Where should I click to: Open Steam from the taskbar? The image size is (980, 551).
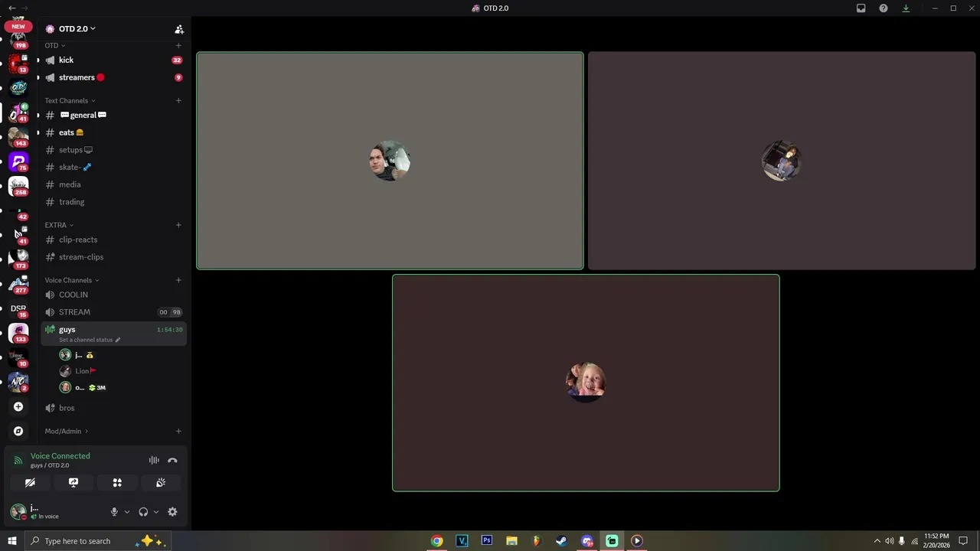(x=561, y=541)
